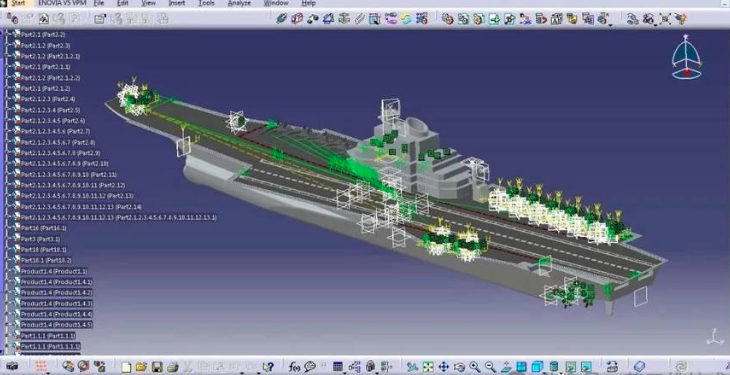
Task: Open the Insert menu
Action: (176, 3)
